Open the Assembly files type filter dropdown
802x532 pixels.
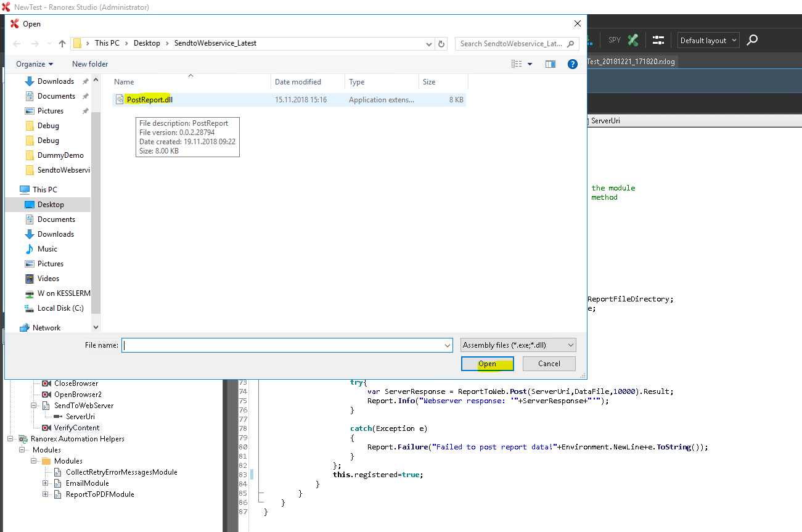tap(518, 345)
